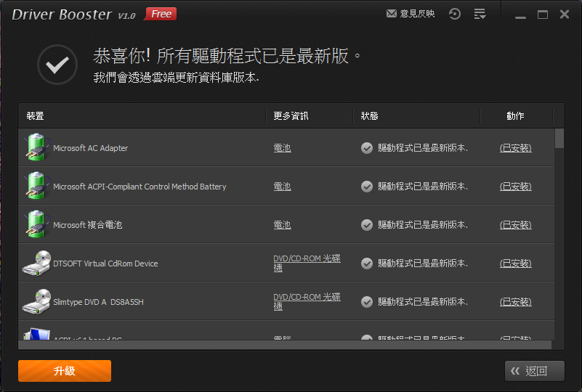
Task: Click Microsoft AC Adapter battery icon
Action: [36, 147]
